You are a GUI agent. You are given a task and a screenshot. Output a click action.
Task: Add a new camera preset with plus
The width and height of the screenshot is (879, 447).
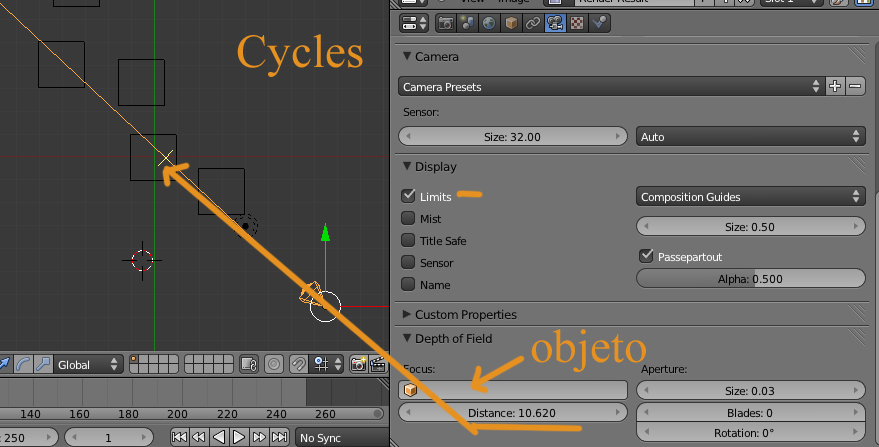click(x=835, y=86)
